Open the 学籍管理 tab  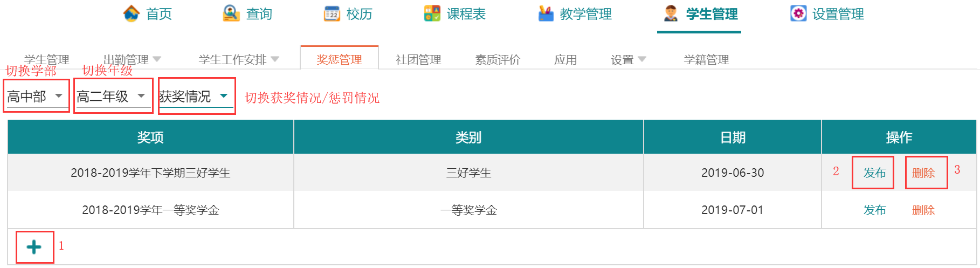706,59
